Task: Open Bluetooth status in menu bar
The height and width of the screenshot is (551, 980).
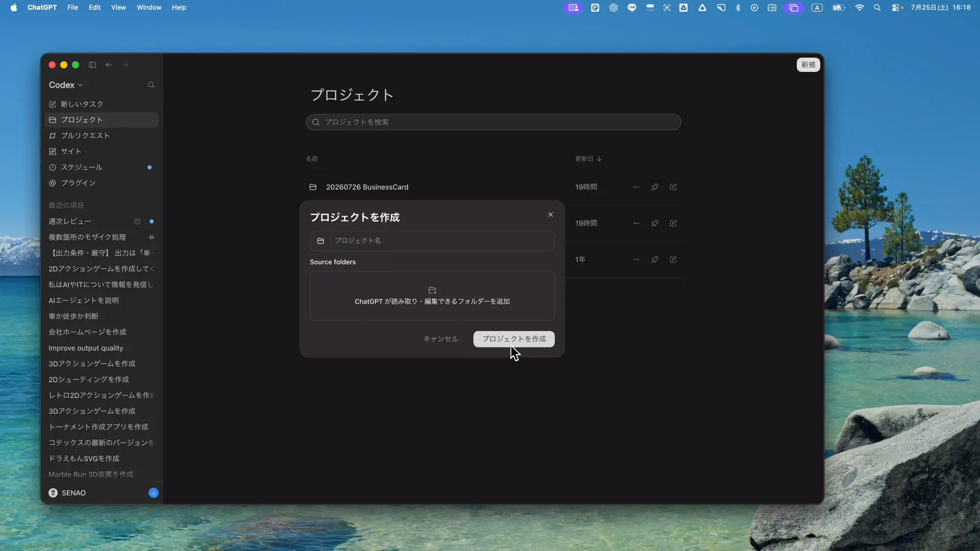Action: [x=738, y=8]
